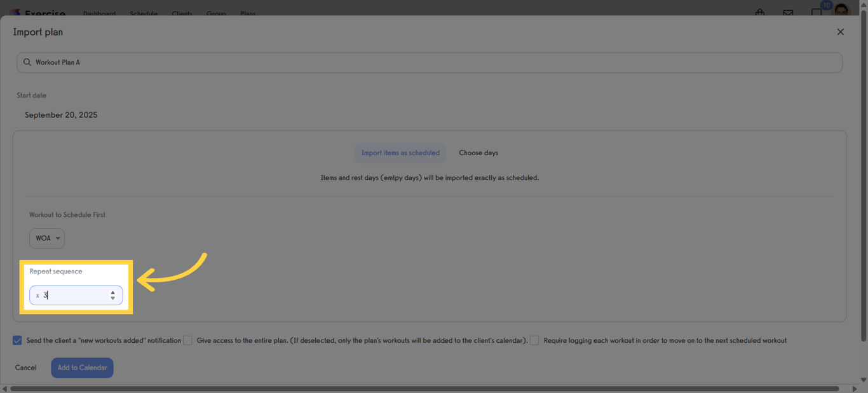
Task: Click the horizontal scrollbar left arrow
Action: 4,389
